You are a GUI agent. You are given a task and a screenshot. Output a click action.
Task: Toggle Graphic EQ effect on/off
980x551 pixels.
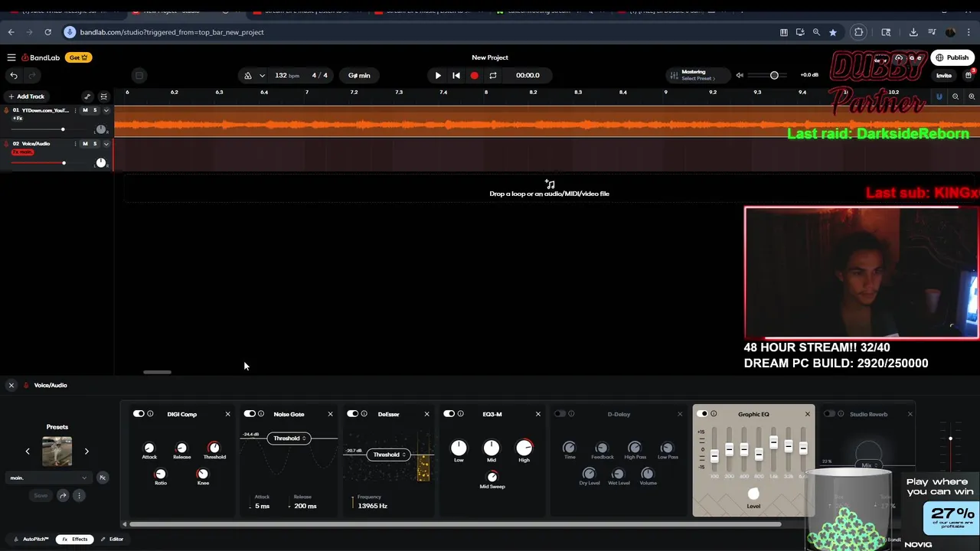point(702,414)
